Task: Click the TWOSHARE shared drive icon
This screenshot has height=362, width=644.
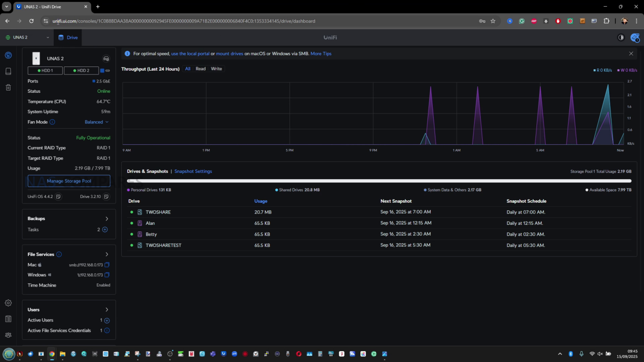Action: click(140, 212)
